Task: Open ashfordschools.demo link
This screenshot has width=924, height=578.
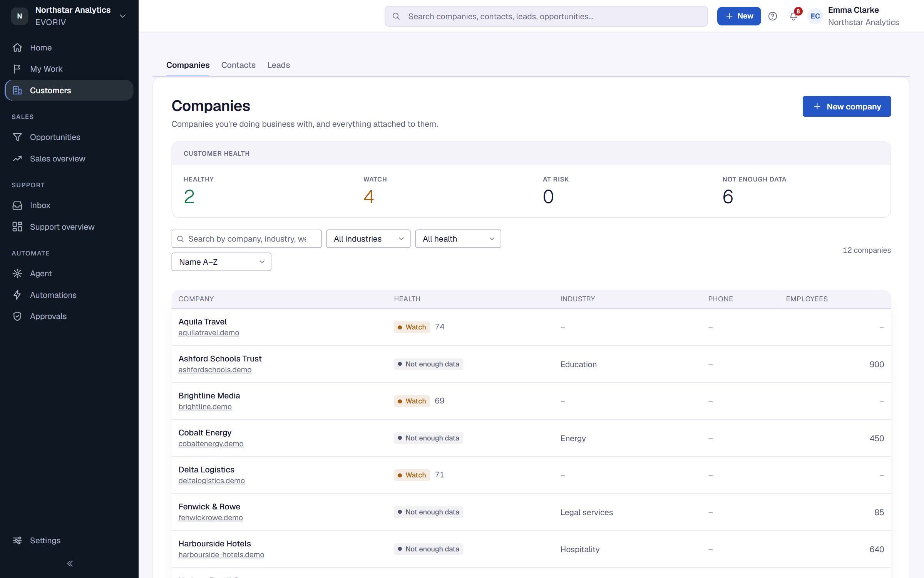Action: click(215, 370)
